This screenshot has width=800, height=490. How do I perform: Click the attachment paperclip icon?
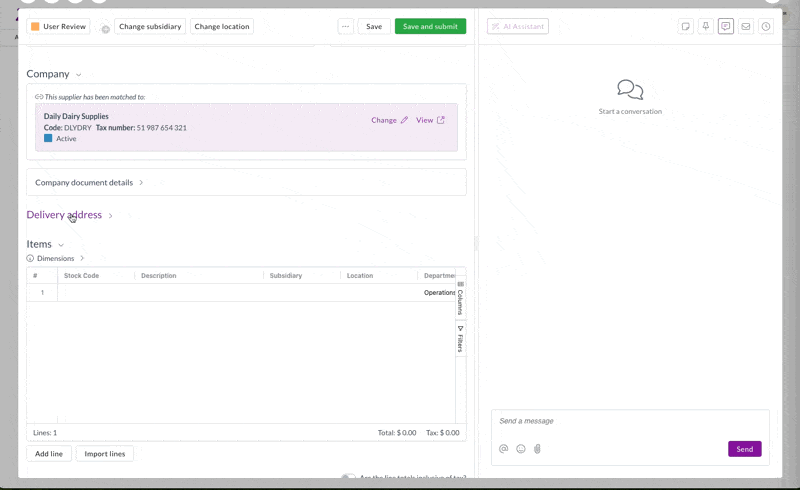pos(537,449)
